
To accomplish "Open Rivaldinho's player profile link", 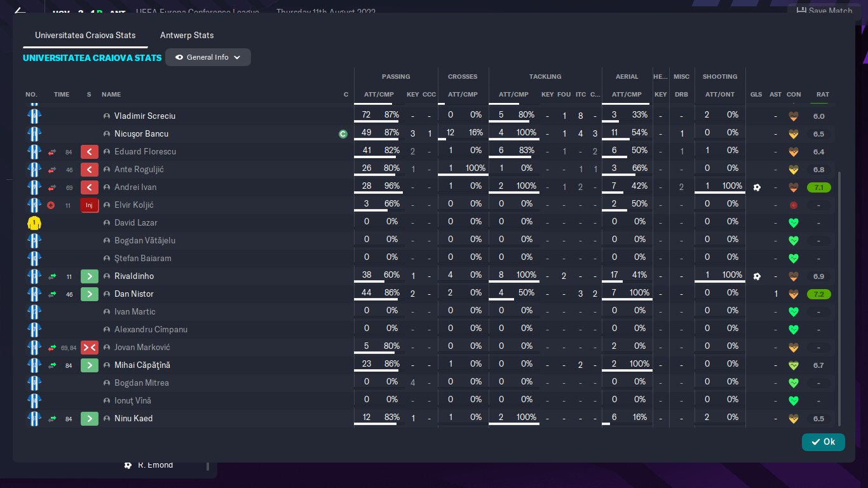I will (x=134, y=276).
